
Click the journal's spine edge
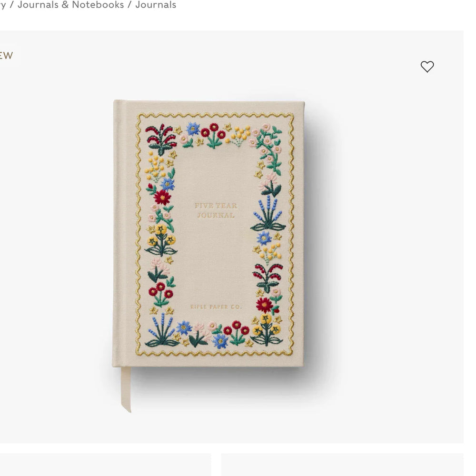pyautogui.click(x=119, y=233)
